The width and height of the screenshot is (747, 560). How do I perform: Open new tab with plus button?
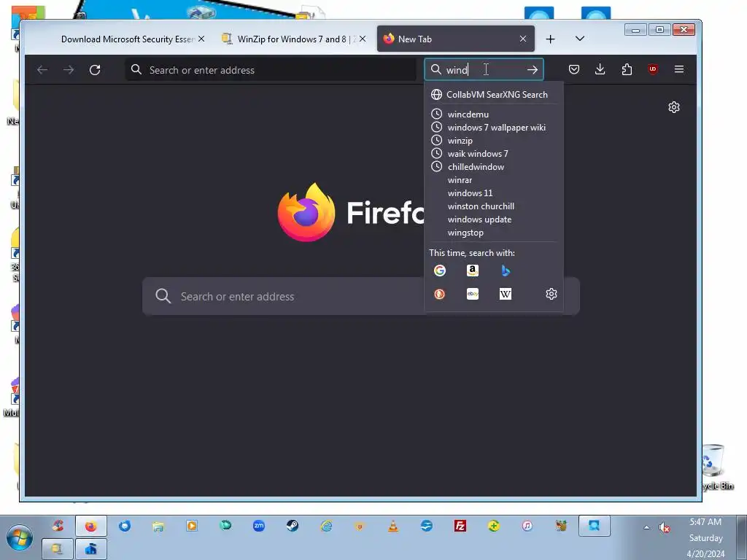[550, 39]
